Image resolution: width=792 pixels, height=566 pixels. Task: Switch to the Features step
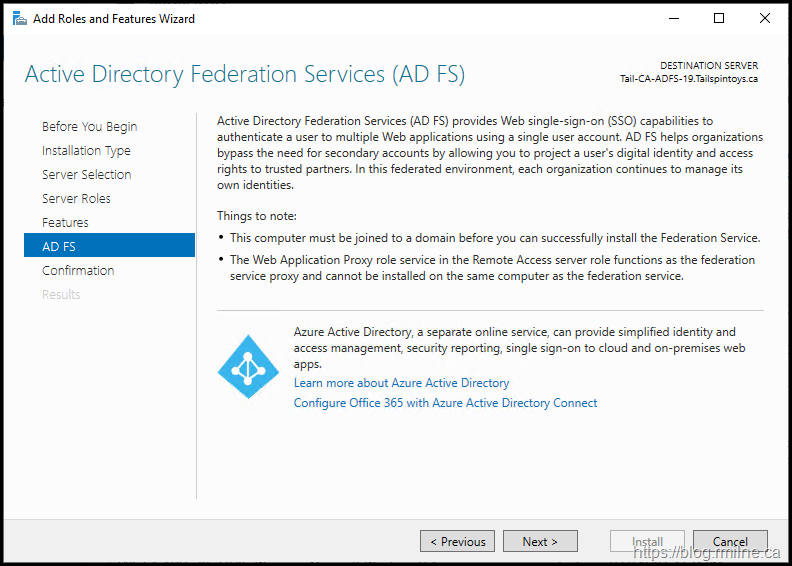tap(65, 223)
